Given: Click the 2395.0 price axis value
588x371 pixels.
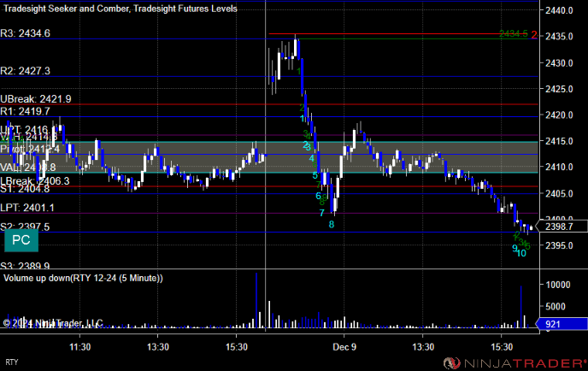Looking at the screenshot, I should (x=559, y=245).
